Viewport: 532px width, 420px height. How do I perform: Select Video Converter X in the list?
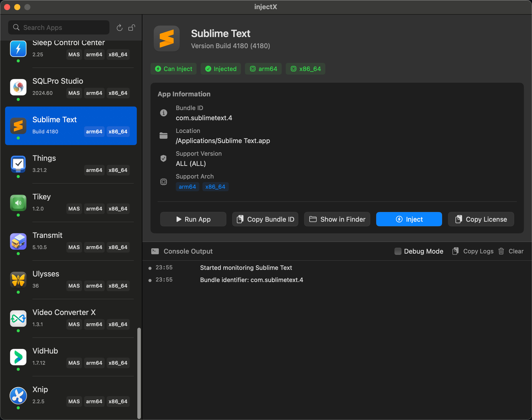point(71,319)
